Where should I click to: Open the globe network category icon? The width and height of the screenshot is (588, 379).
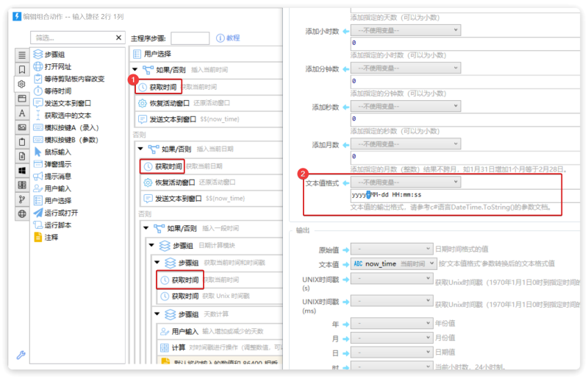(22, 213)
